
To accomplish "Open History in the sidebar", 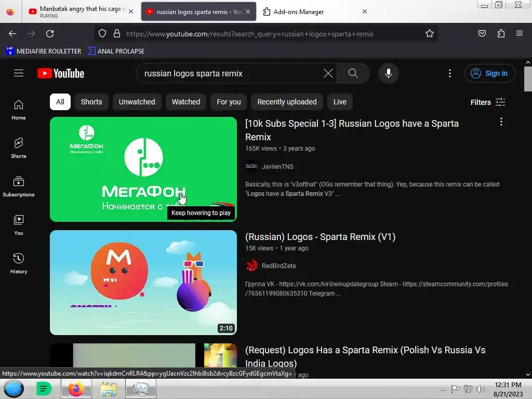I will coord(19,263).
